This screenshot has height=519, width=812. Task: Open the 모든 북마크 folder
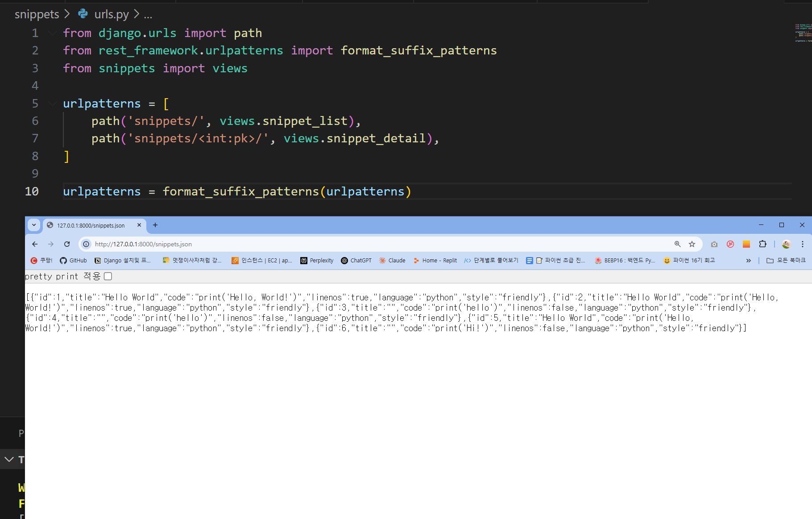[786, 261]
